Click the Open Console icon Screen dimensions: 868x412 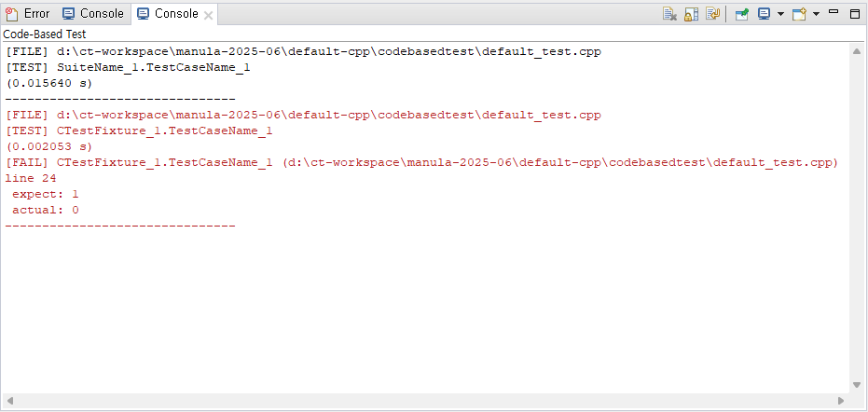799,14
